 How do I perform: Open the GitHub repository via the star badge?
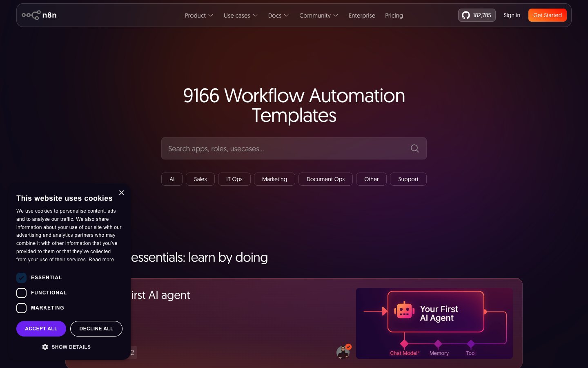pyautogui.click(x=477, y=15)
